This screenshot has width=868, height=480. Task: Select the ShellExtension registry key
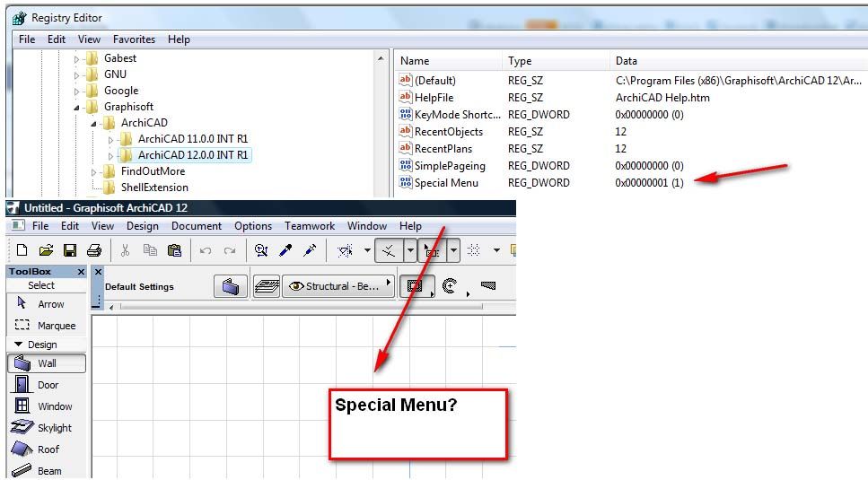154,187
